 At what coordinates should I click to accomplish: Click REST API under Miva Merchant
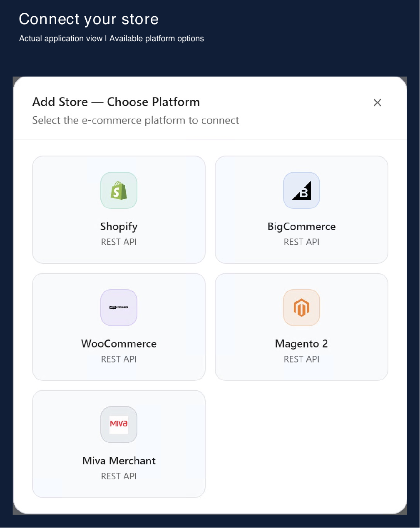coord(119,476)
